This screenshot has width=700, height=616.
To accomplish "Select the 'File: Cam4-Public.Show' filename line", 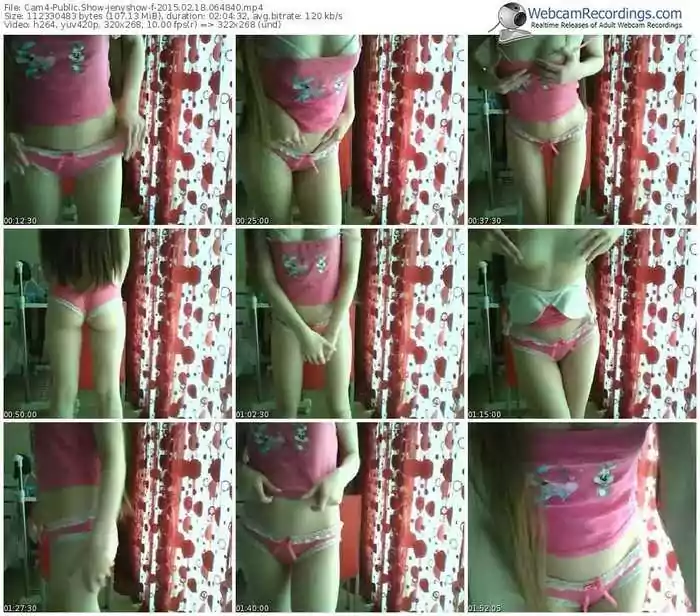I will [133, 8].
